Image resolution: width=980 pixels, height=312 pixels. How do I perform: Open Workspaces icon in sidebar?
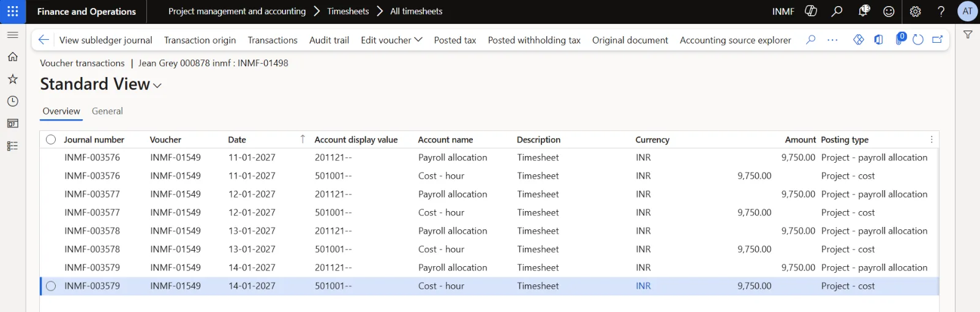12,124
